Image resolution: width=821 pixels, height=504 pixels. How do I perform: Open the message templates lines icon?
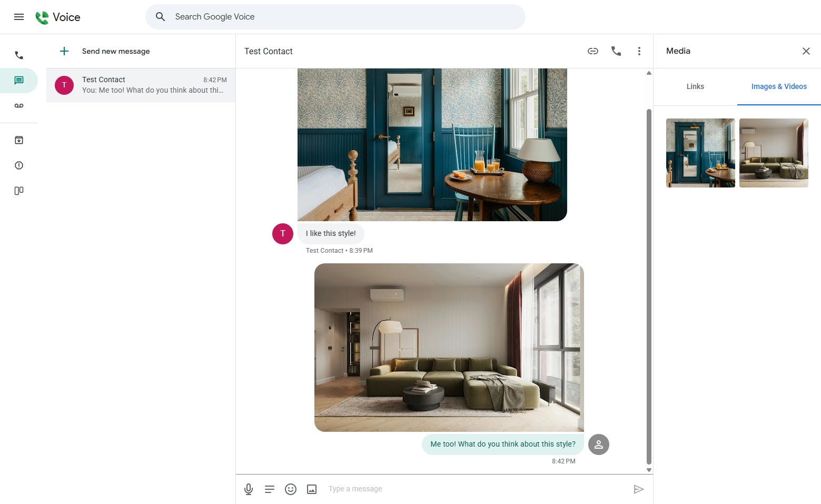click(x=270, y=489)
